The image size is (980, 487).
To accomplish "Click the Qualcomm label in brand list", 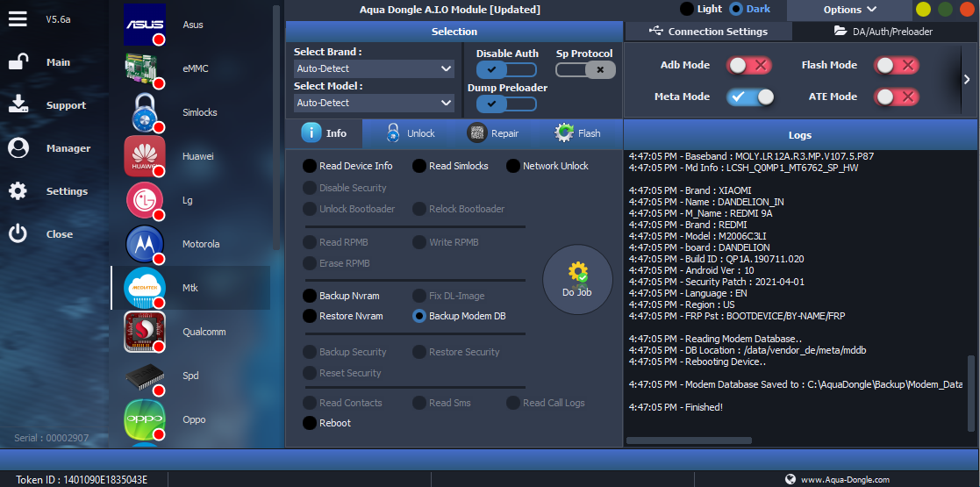I will tap(204, 332).
